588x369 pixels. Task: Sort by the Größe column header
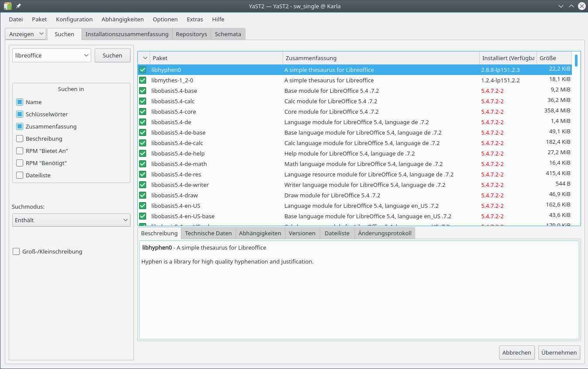pos(554,58)
